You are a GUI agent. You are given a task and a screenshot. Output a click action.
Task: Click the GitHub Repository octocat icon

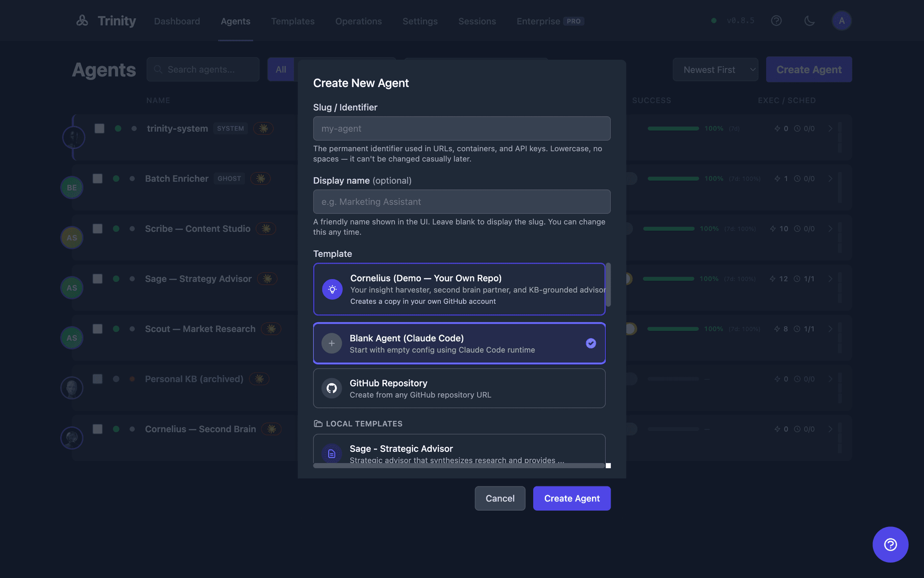(x=332, y=388)
